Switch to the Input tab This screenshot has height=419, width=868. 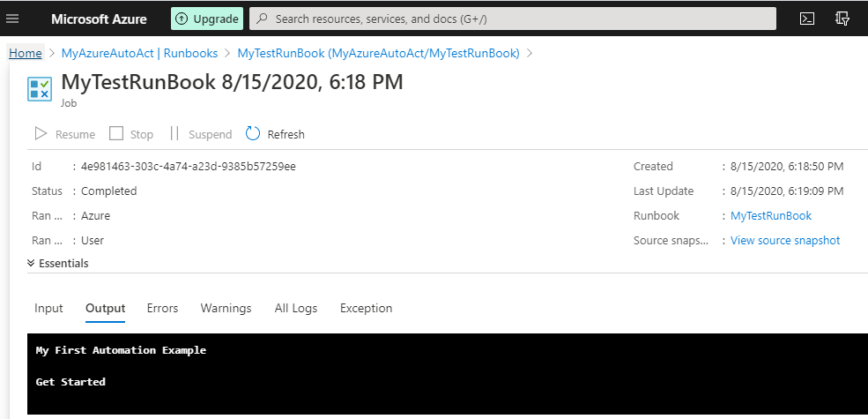[x=48, y=308]
